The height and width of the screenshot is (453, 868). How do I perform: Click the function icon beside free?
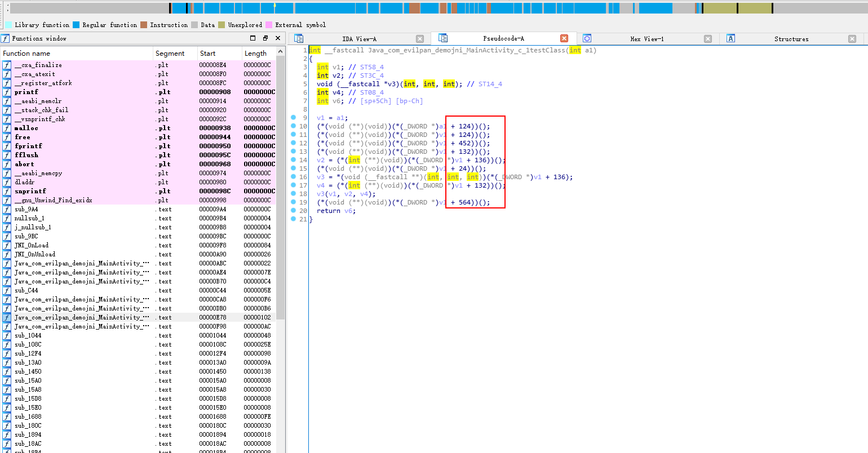(x=7, y=137)
